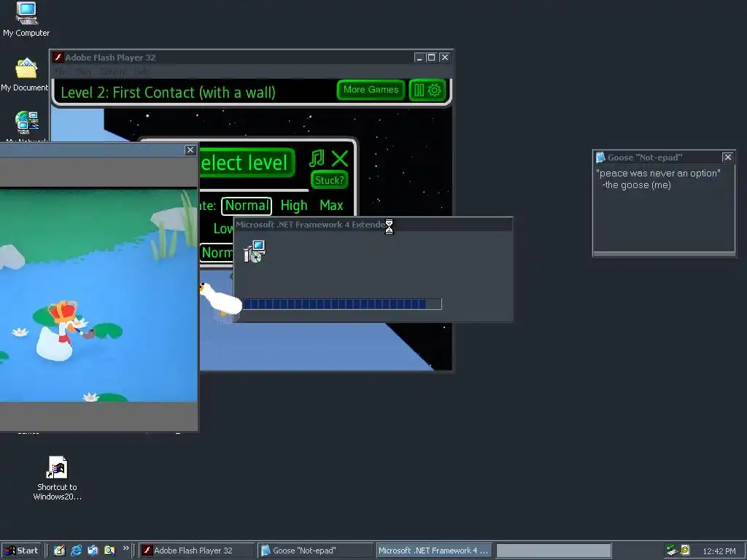
Task: Open the Shortcut to Windows20... desktop icon
Action: [57, 478]
